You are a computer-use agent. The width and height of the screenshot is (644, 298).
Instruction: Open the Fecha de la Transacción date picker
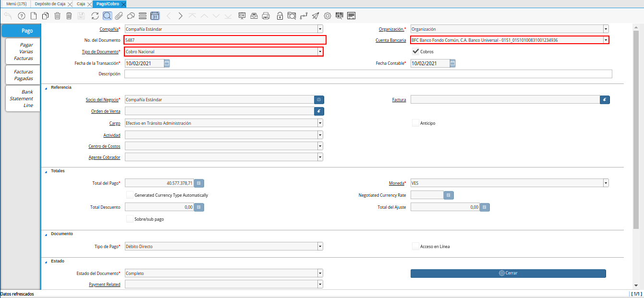point(167,63)
